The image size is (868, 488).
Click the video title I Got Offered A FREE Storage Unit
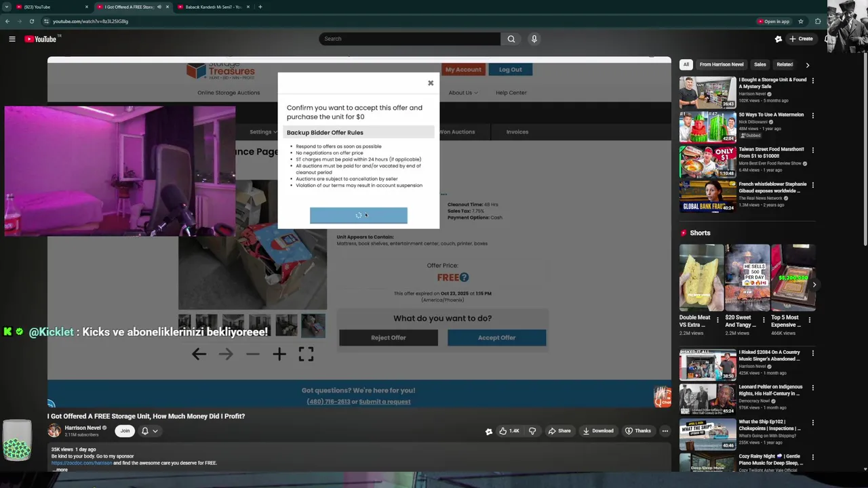146,416
